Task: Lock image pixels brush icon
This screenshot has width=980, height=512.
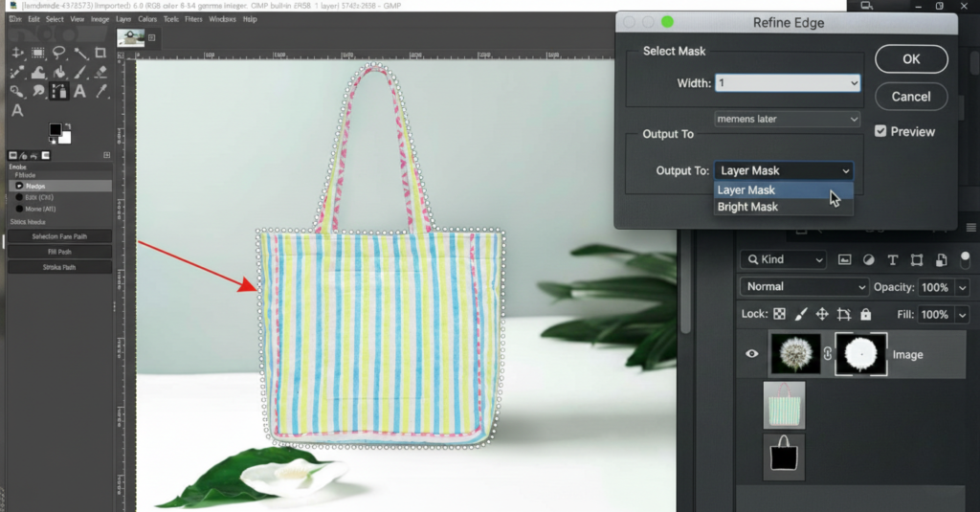Action: (x=801, y=315)
